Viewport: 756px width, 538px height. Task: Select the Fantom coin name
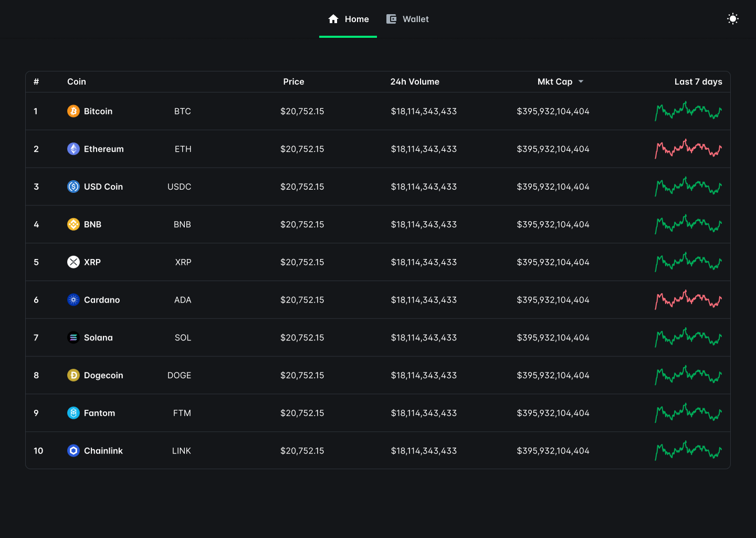pyautogui.click(x=99, y=413)
